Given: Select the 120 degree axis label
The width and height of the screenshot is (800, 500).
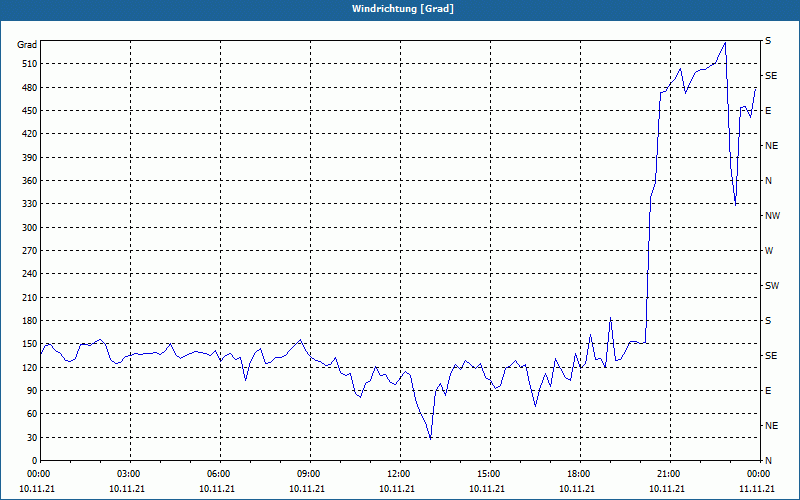Looking at the screenshot, I should [x=29, y=367].
